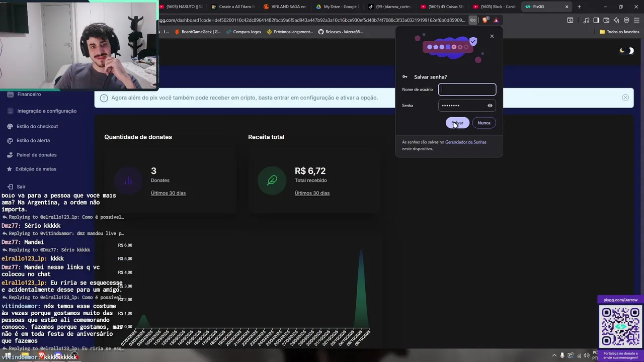Expand the system tray hidden icons arrow
Viewport: 644px width, 362px height.
(554, 355)
